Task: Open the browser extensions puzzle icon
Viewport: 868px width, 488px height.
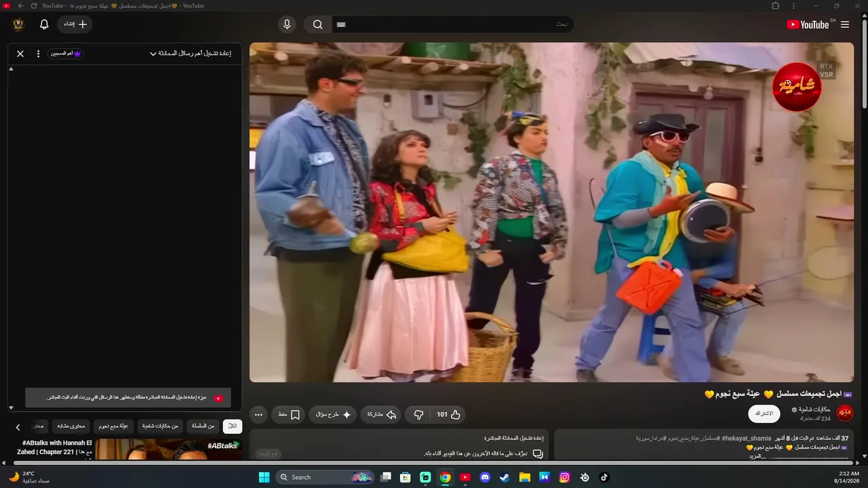Action: (x=776, y=5)
